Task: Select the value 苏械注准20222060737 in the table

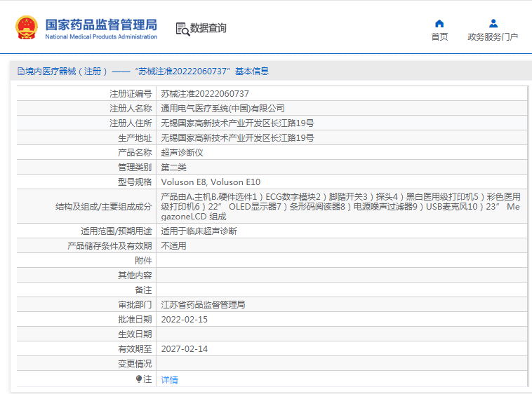Action: tap(205, 93)
